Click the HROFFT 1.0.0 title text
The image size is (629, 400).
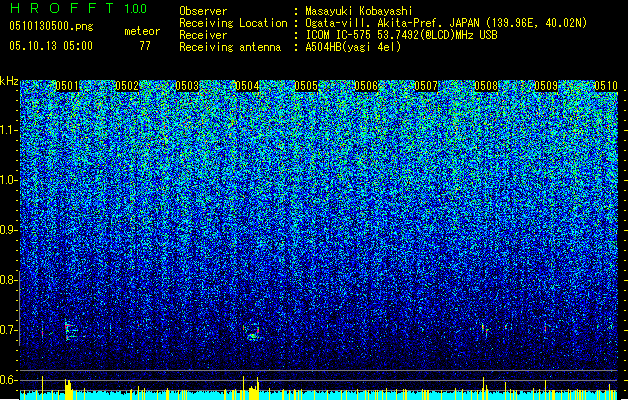(79, 8)
